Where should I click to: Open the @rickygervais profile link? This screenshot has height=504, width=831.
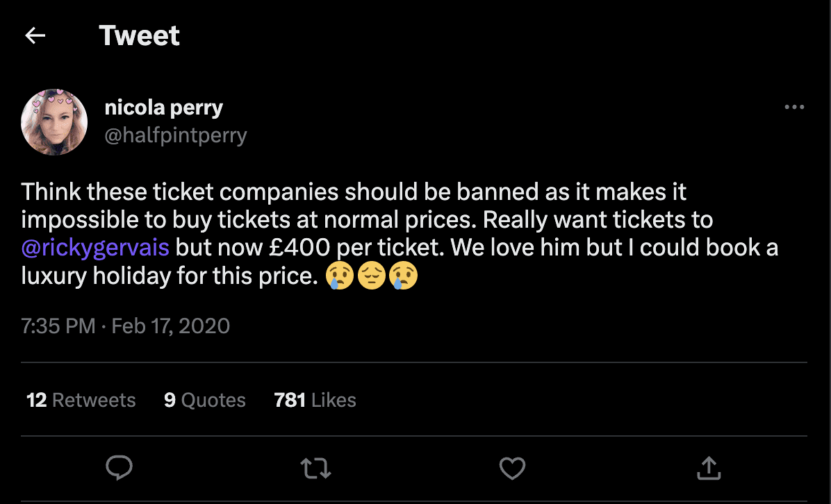point(95,247)
